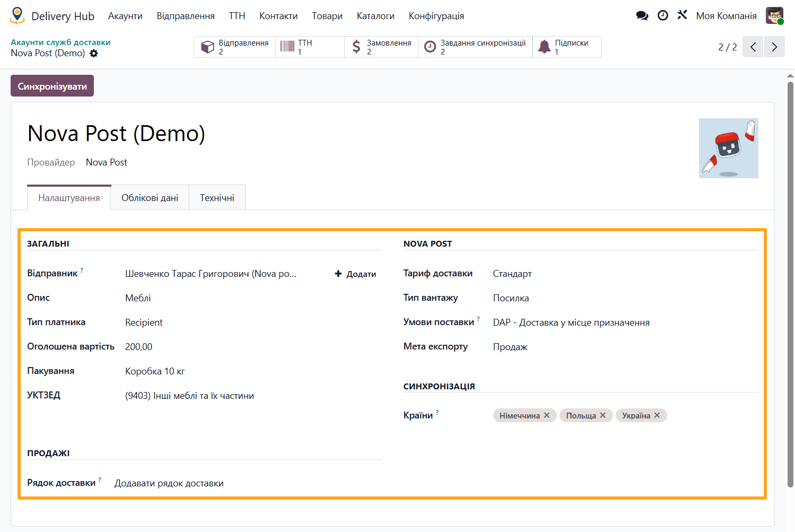Open the Відправник sender dropdown field
This screenshot has width=795, height=532.
[226, 274]
